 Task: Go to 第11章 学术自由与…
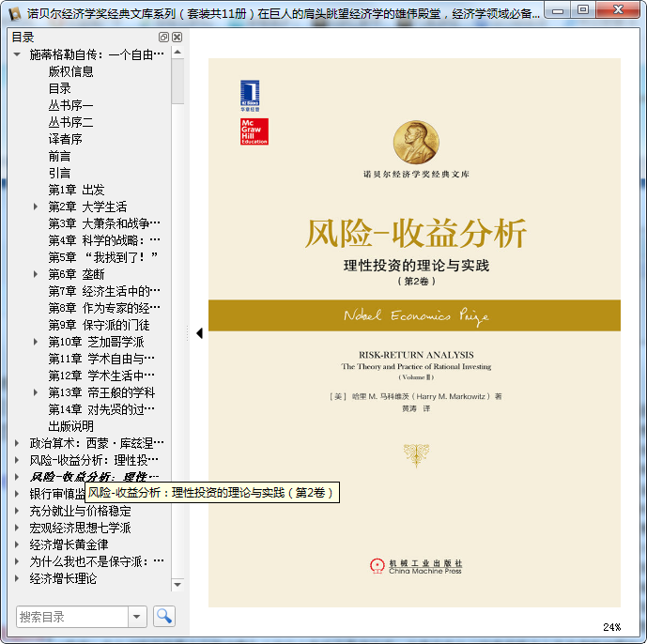(101, 359)
